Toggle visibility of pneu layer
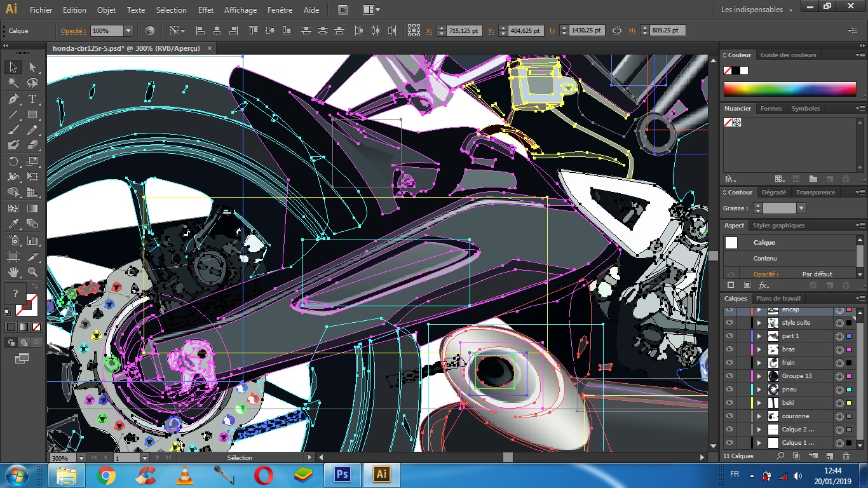Screen dimensions: 868x488 (729, 390)
